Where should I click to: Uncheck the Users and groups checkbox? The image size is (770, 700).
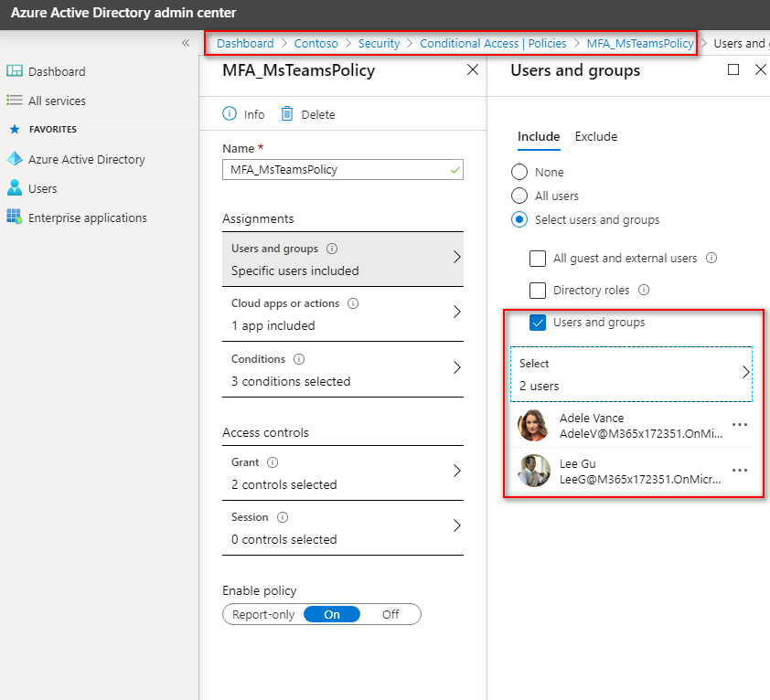pyautogui.click(x=537, y=323)
